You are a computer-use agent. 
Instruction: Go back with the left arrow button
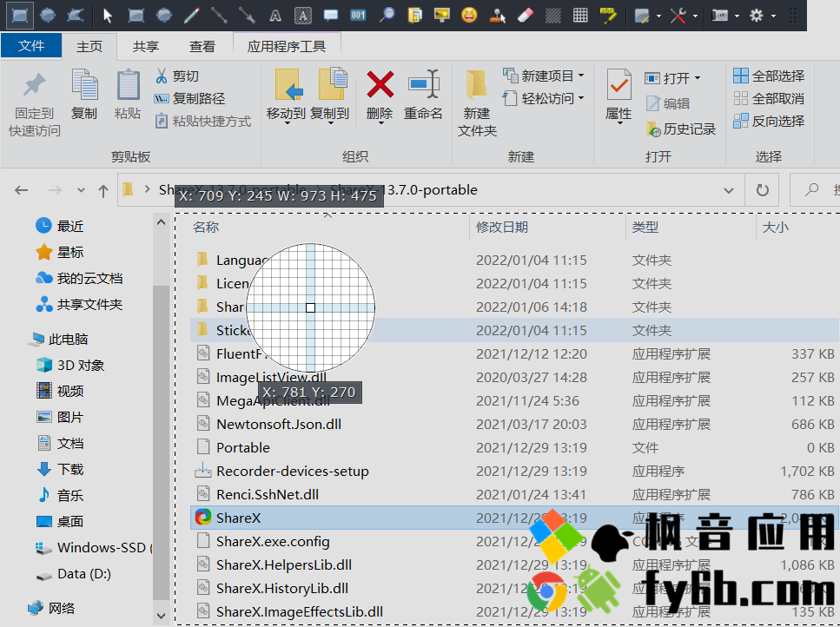click(22, 190)
